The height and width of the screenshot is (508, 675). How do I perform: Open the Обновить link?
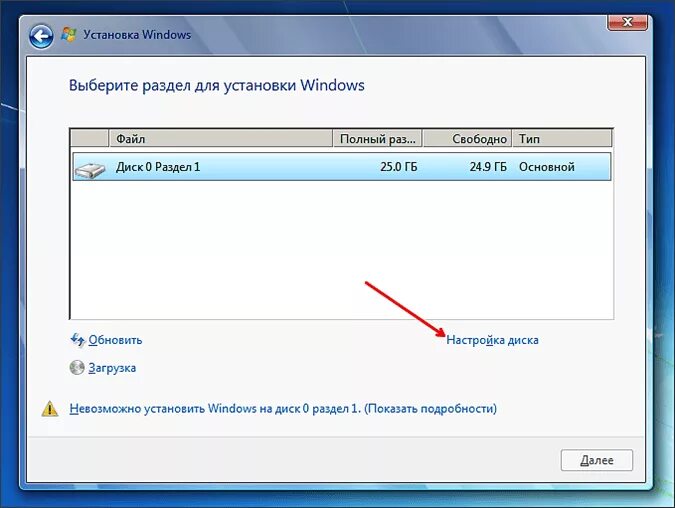[115, 340]
